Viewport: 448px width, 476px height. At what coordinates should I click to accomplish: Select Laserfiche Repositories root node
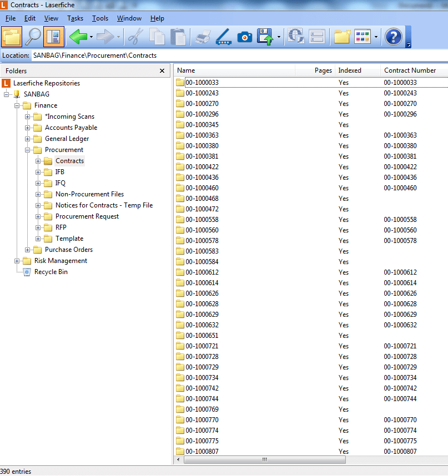click(47, 83)
